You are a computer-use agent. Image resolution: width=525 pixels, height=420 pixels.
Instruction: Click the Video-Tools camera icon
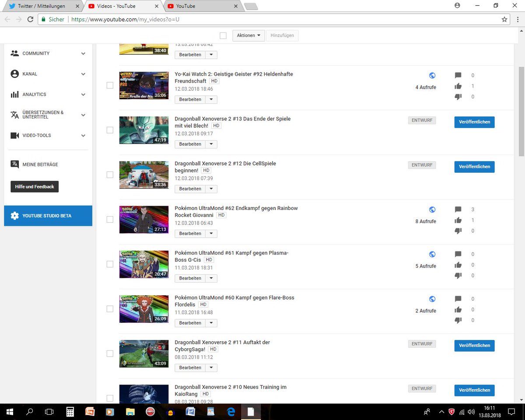15,136
